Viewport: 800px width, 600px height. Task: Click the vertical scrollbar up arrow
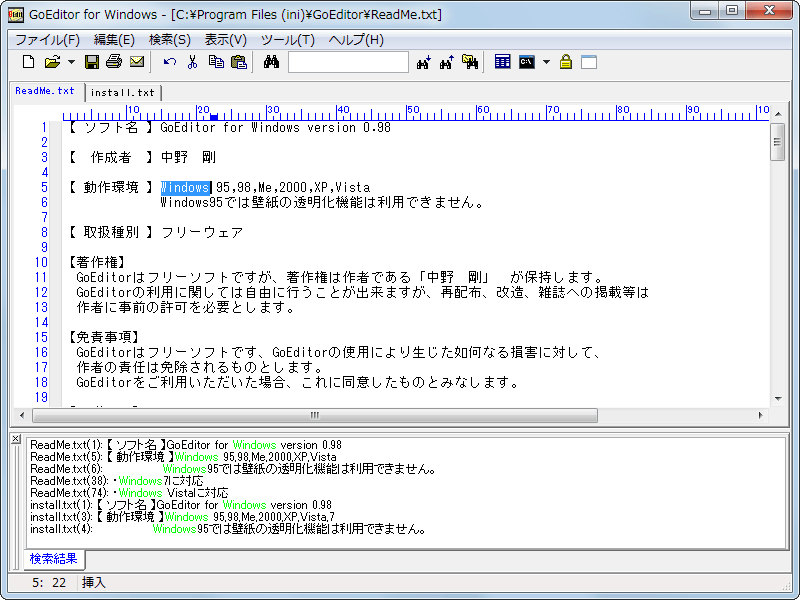778,114
